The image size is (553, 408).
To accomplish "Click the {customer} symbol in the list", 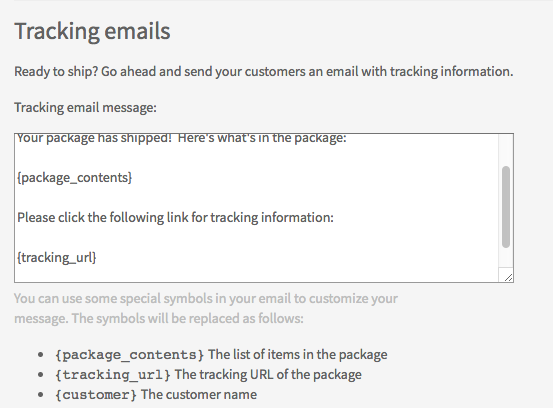I will 96,395.
